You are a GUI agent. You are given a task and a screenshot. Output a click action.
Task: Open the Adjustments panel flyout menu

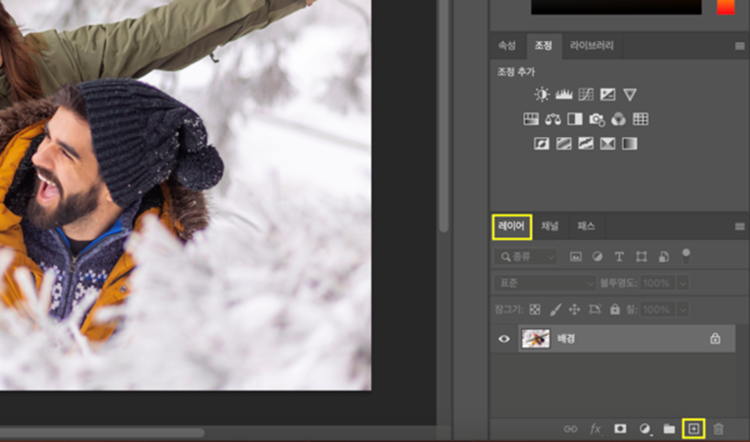coord(739,46)
